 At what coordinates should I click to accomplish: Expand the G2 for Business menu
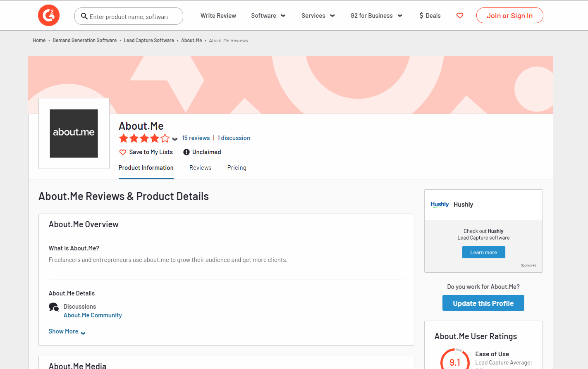click(376, 16)
